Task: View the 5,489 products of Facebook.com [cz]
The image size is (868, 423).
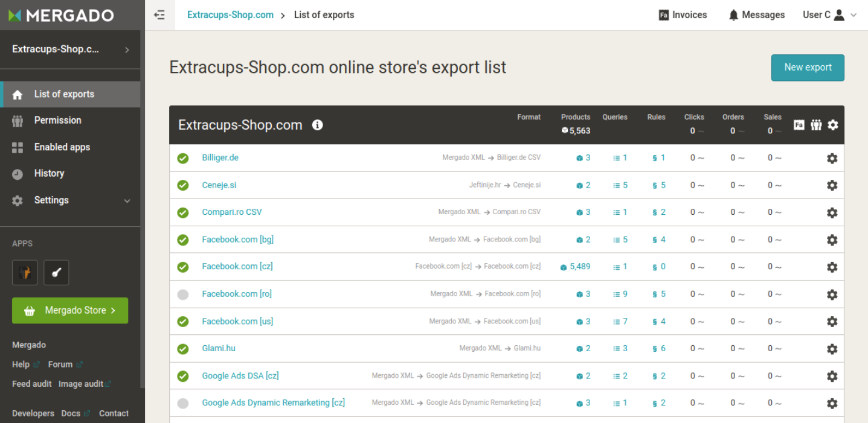Action: (x=575, y=267)
